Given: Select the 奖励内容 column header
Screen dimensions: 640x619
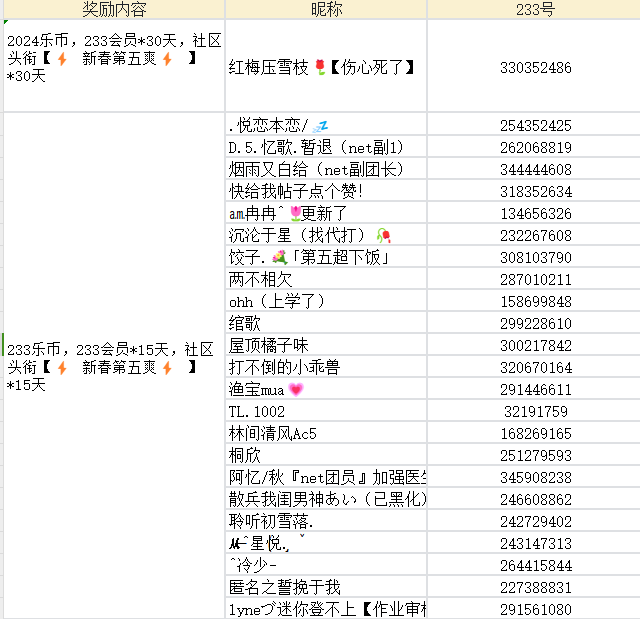Looking at the screenshot, I should point(113,10).
